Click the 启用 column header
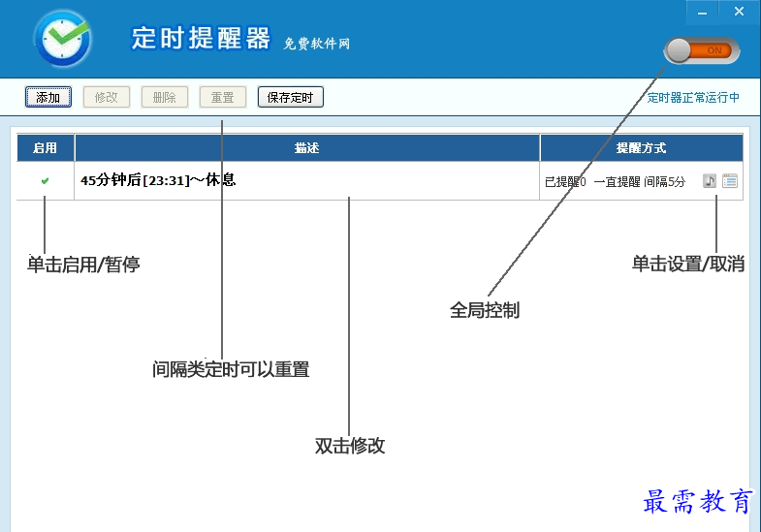 coord(46,147)
